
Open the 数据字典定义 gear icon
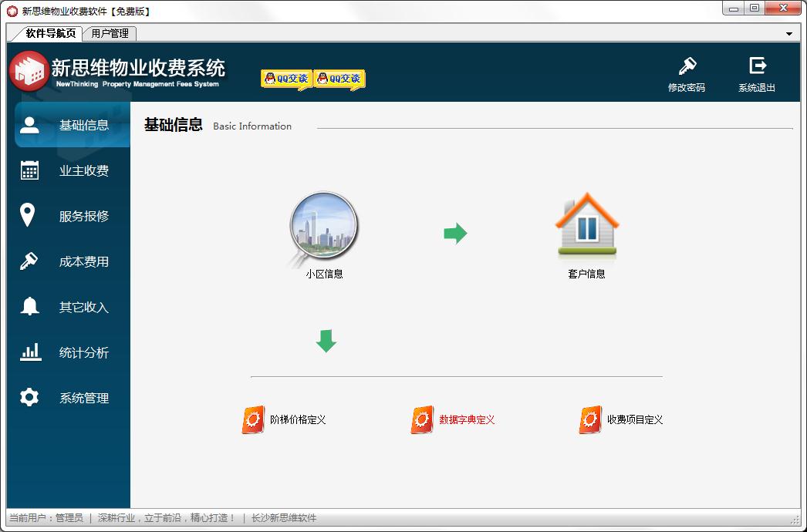coord(421,419)
